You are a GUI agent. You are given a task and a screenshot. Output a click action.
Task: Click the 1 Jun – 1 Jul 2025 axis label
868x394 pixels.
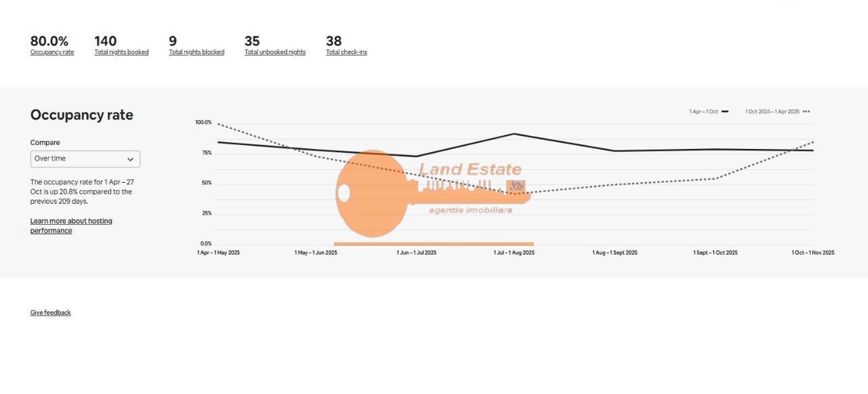[x=417, y=253]
